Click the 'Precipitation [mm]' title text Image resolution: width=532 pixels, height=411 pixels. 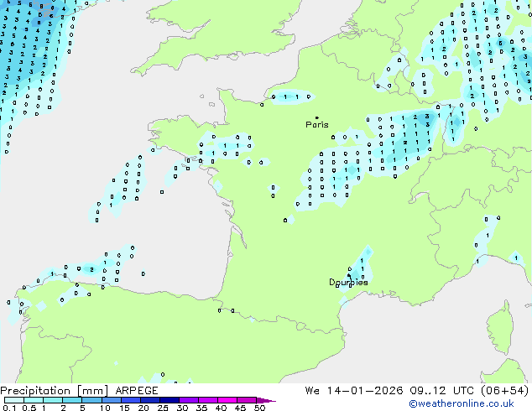(x=55, y=391)
